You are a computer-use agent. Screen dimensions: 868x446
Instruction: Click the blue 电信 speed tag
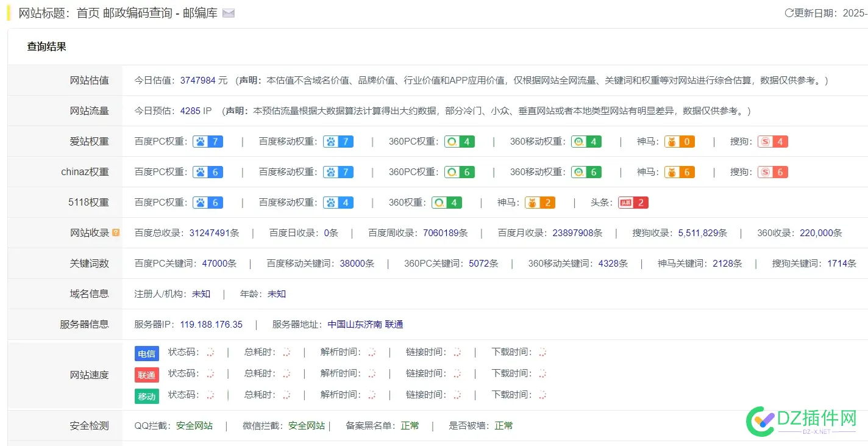147,353
